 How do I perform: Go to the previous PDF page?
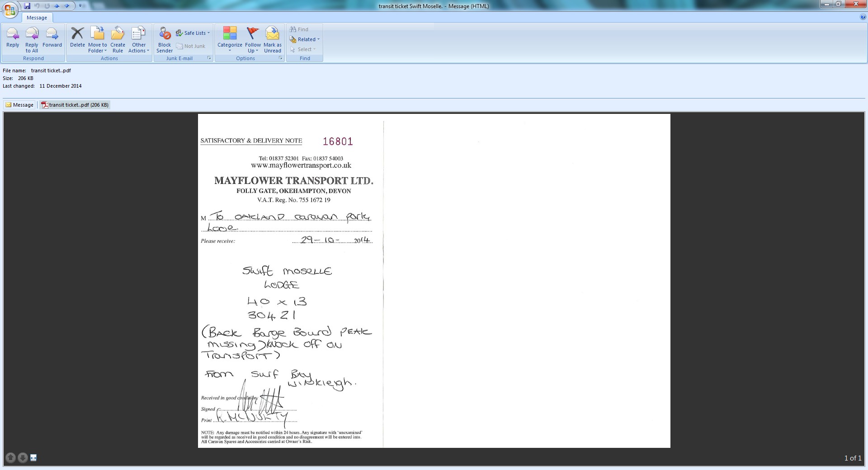(x=11, y=458)
